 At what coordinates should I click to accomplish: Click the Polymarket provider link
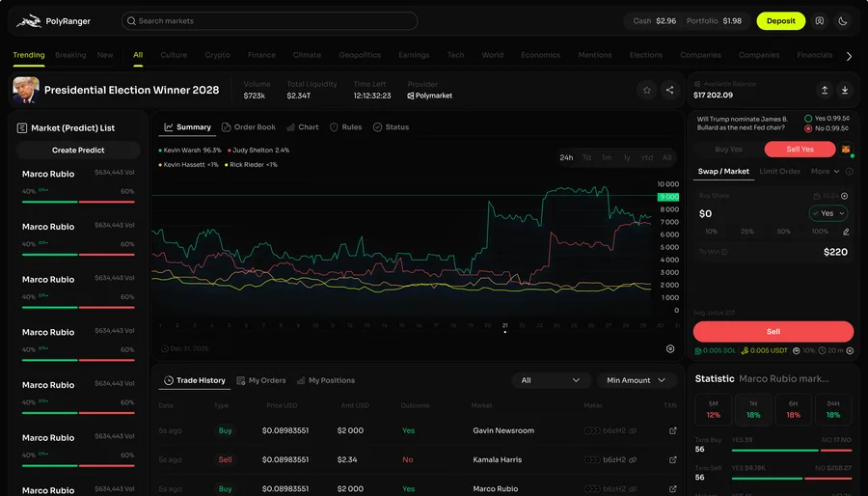coord(429,96)
